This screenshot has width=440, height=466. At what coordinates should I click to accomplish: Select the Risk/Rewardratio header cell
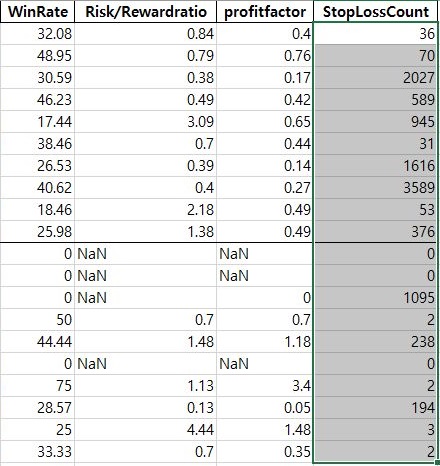tap(146, 12)
